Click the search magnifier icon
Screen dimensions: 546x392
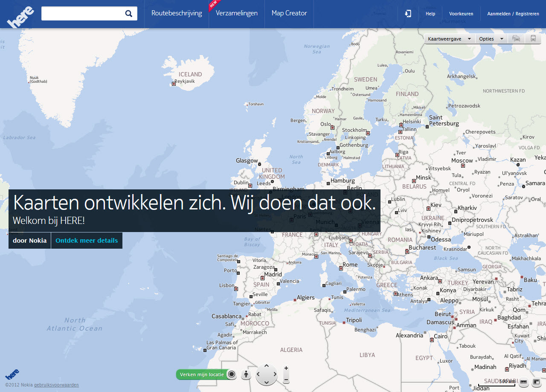pyautogui.click(x=128, y=14)
